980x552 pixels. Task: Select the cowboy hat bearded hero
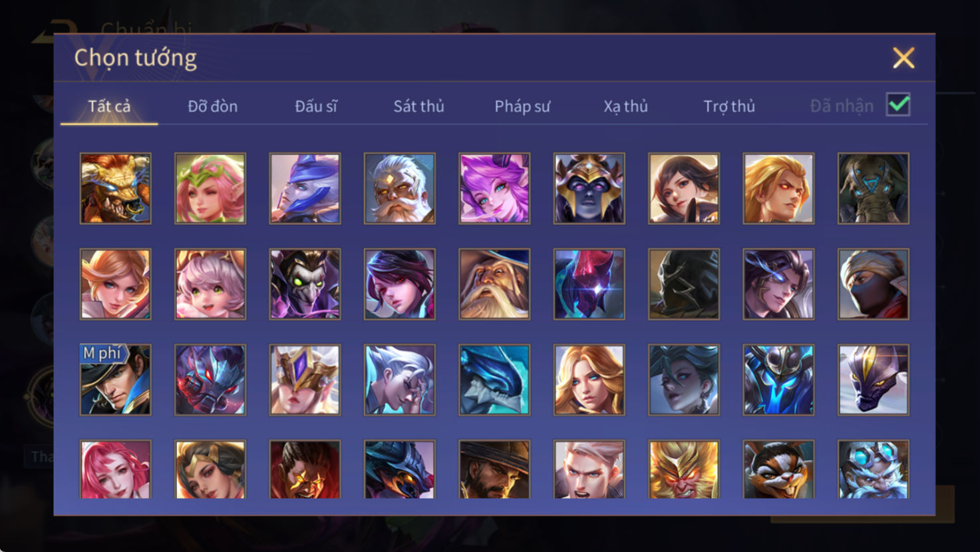494,469
